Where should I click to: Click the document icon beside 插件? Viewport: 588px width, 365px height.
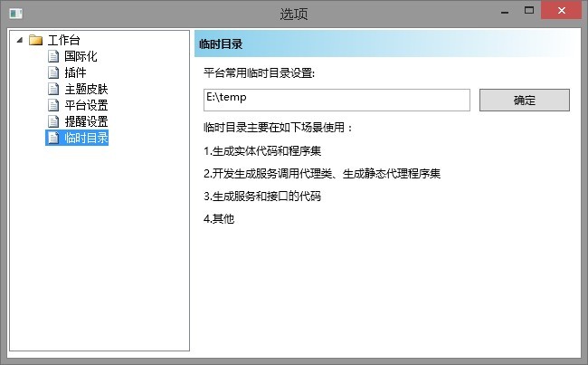53,72
